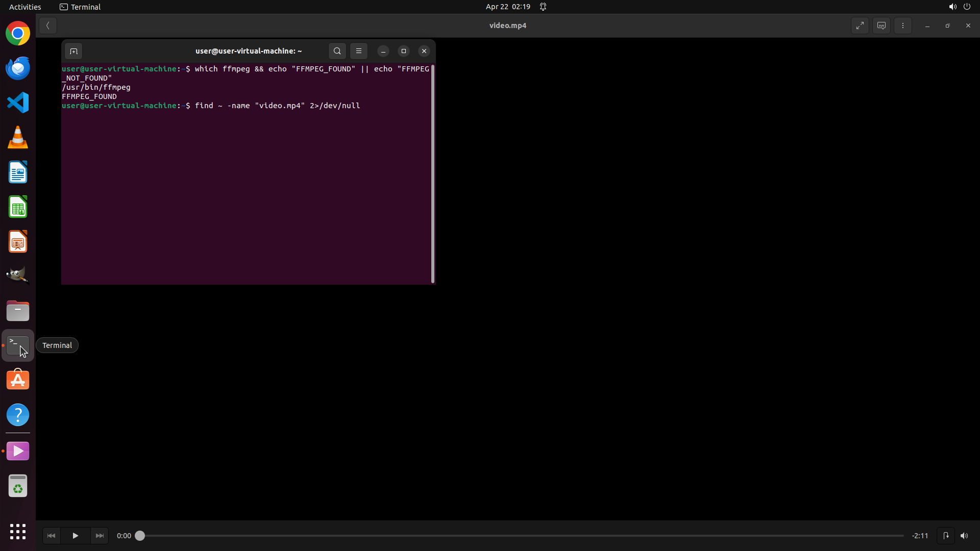Toggle fullscreen mode in the video player
The height and width of the screenshot is (551, 980).
(x=860, y=26)
